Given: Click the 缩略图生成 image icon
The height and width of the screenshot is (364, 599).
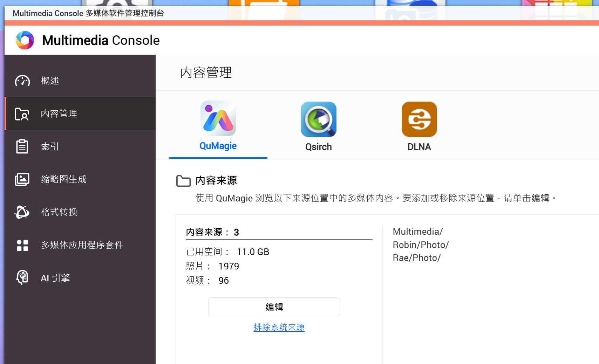Looking at the screenshot, I should pos(22,179).
